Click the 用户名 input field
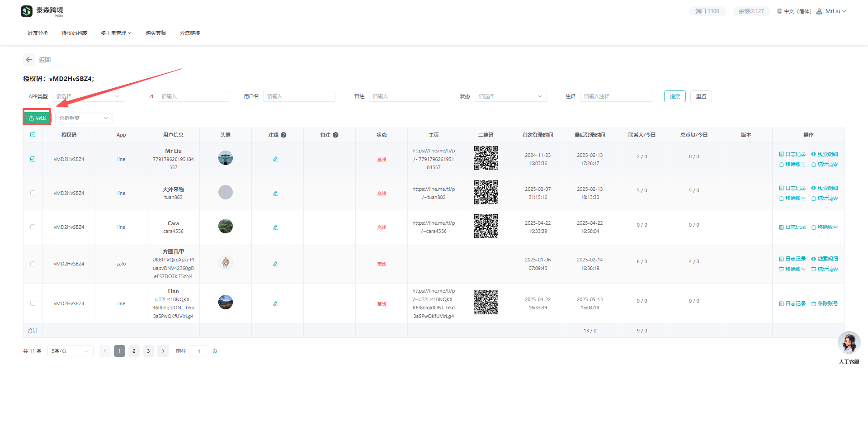 click(x=299, y=96)
